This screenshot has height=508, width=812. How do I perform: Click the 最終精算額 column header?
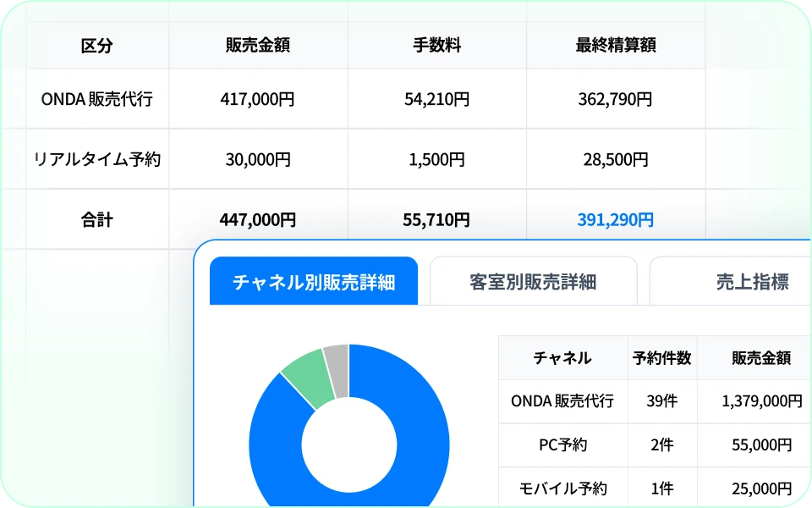coord(615,45)
